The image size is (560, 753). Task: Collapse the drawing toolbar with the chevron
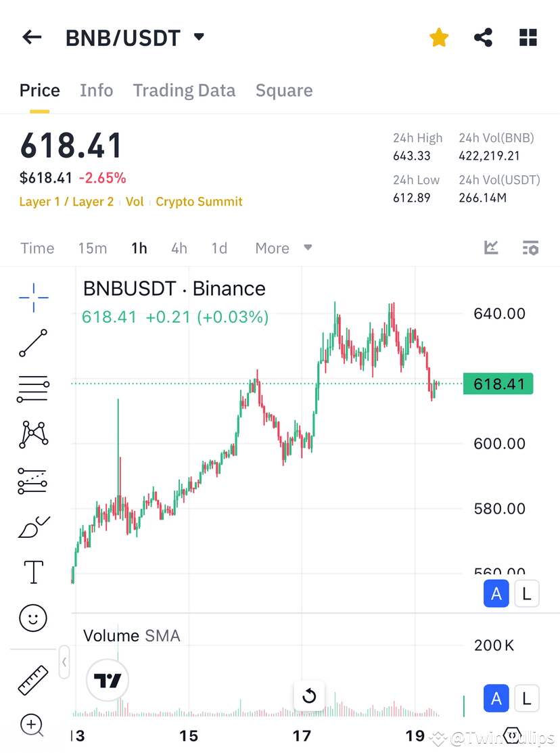(64, 662)
